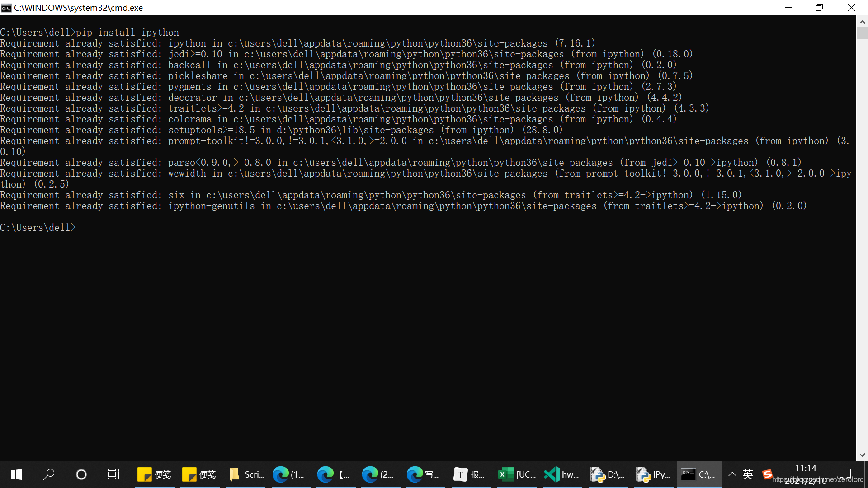Open Task View button on taskbar
The image size is (868, 488).
click(114, 474)
